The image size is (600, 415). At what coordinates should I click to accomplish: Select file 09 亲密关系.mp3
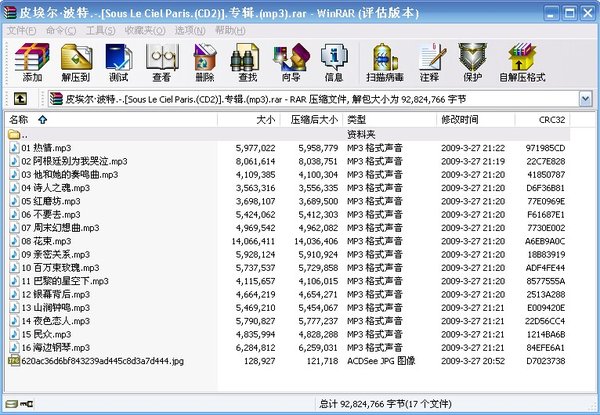(x=55, y=254)
